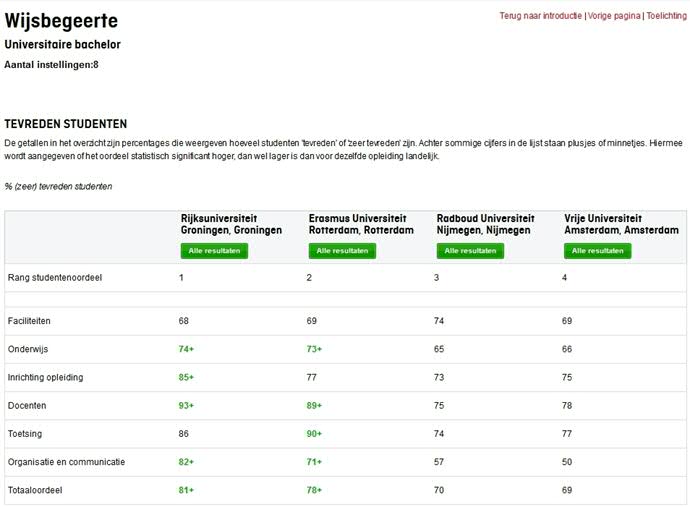Click the 'Totaaloordeel' row label

coord(35,490)
